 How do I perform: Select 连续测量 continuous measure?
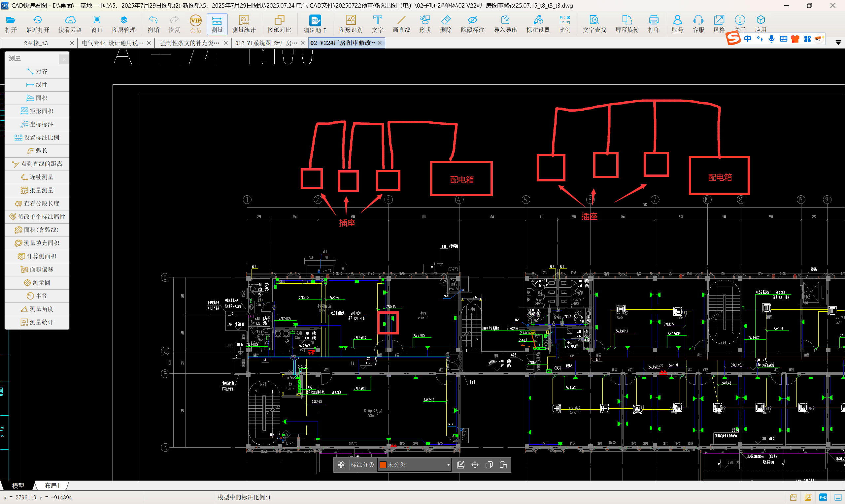click(x=37, y=177)
